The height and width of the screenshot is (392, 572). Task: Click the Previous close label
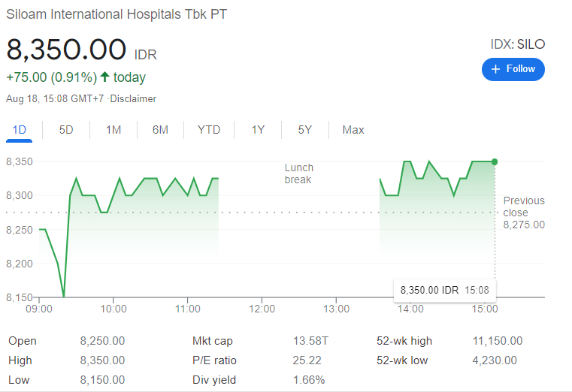[524, 206]
